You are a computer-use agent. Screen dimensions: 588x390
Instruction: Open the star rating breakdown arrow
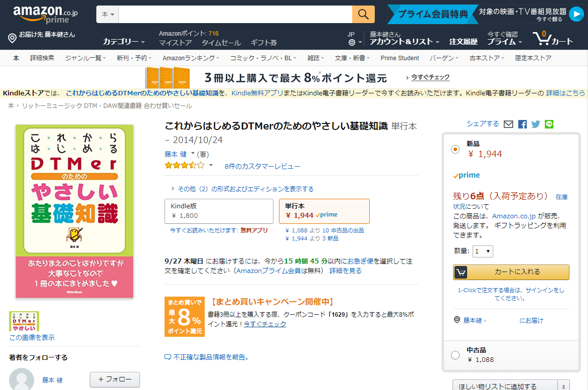(x=211, y=165)
